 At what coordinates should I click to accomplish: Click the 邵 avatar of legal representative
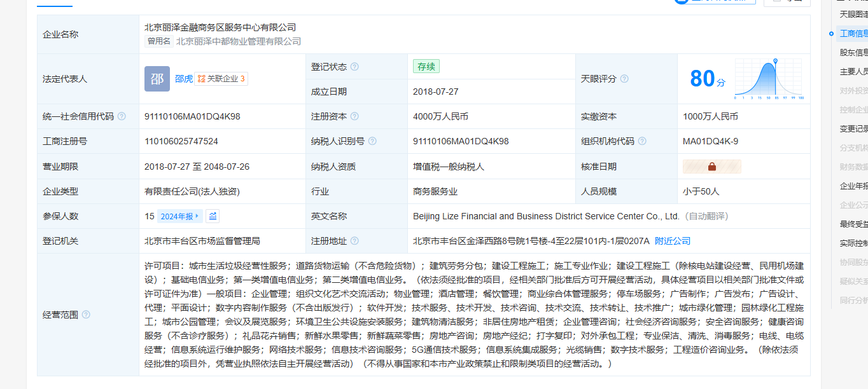157,79
